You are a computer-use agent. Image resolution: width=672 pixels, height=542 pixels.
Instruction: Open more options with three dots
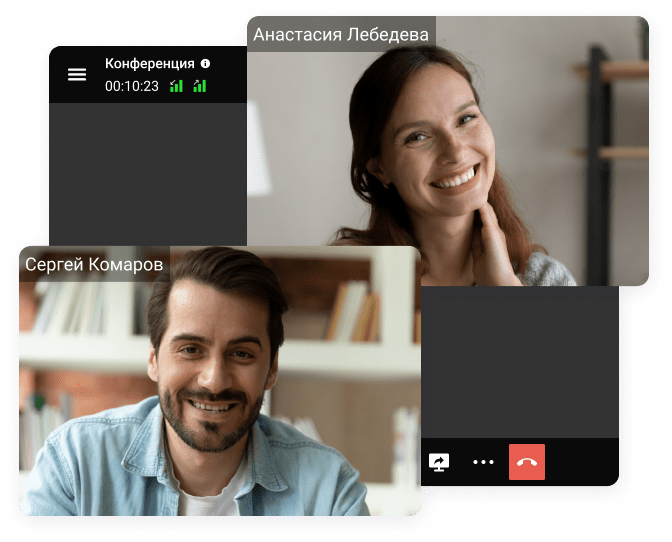(483, 462)
